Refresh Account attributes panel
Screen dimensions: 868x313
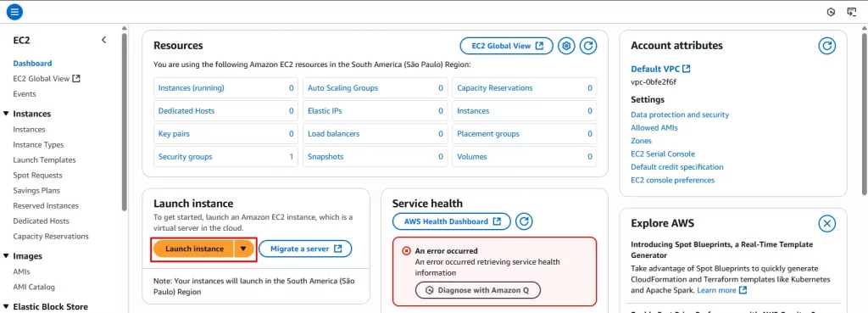827,46
